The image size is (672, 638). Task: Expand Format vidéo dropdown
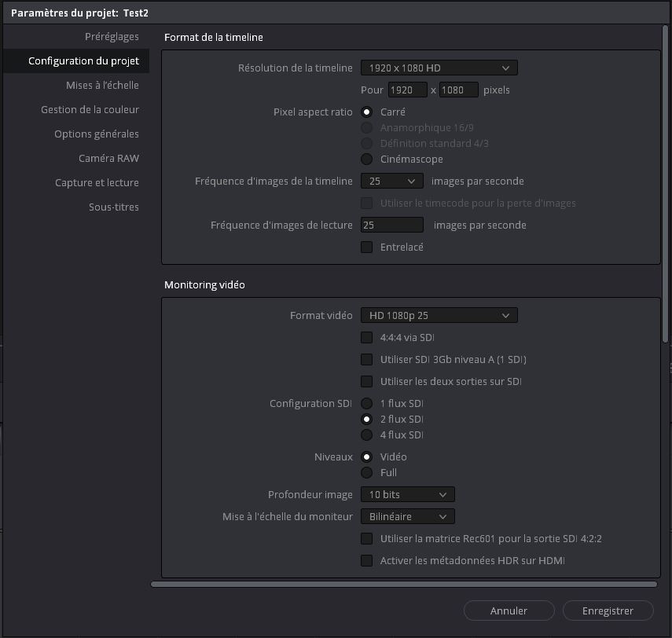tap(439, 316)
